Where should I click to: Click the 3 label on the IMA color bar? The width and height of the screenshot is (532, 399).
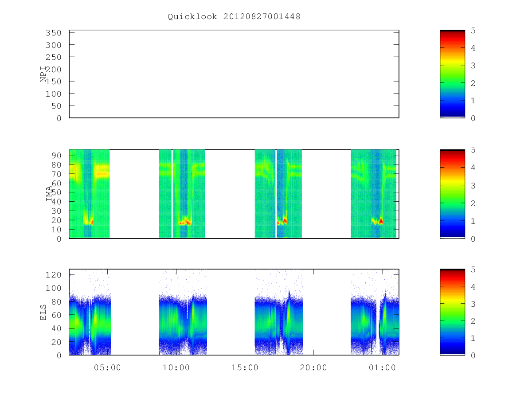click(x=473, y=185)
